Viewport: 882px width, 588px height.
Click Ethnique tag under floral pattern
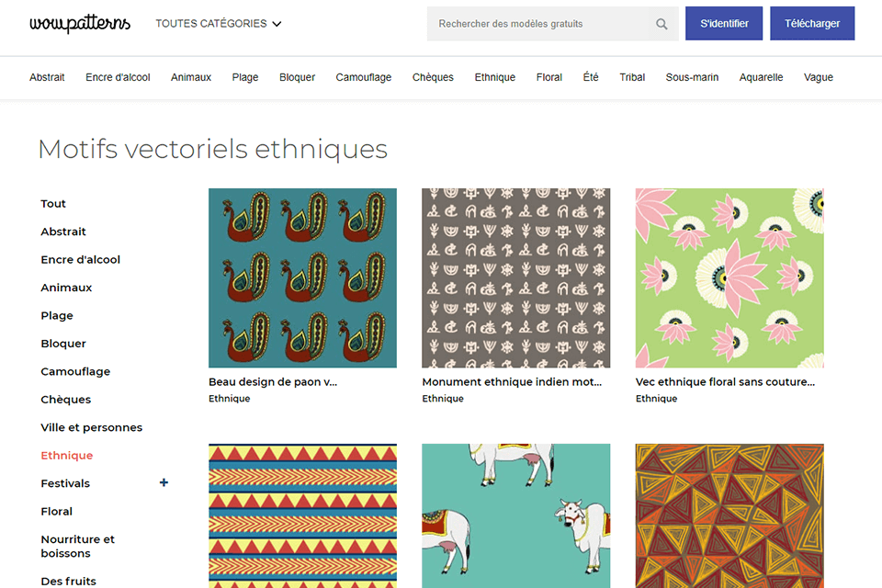(656, 399)
